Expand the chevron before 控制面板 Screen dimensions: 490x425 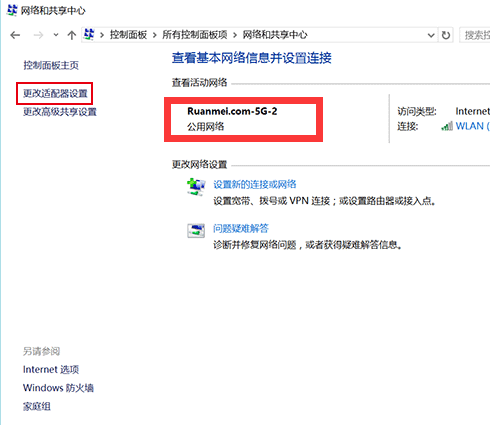click(x=102, y=35)
